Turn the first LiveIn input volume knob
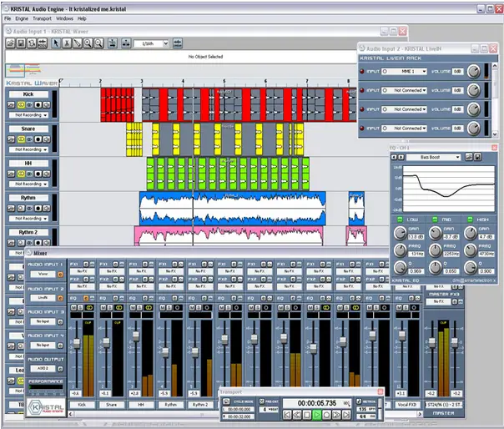The width and height of the screenshot is (504, 429). 473,72
